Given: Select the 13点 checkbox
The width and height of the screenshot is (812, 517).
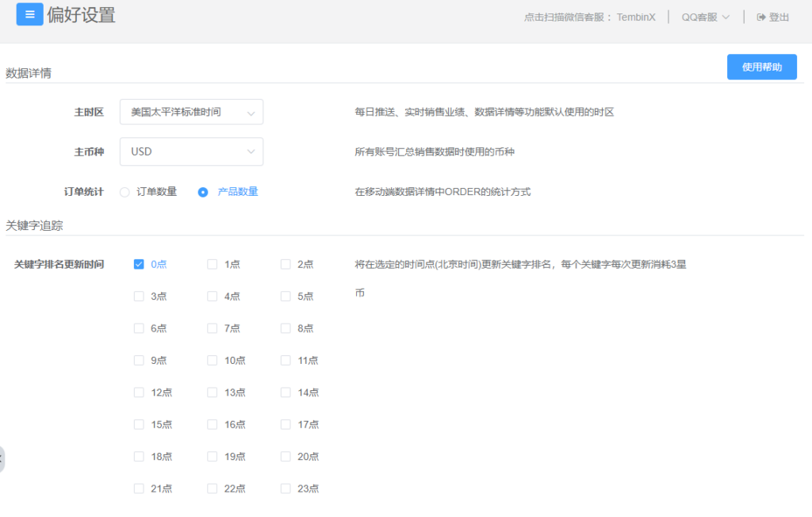Looking at the screenshot, I should (213, 393).
